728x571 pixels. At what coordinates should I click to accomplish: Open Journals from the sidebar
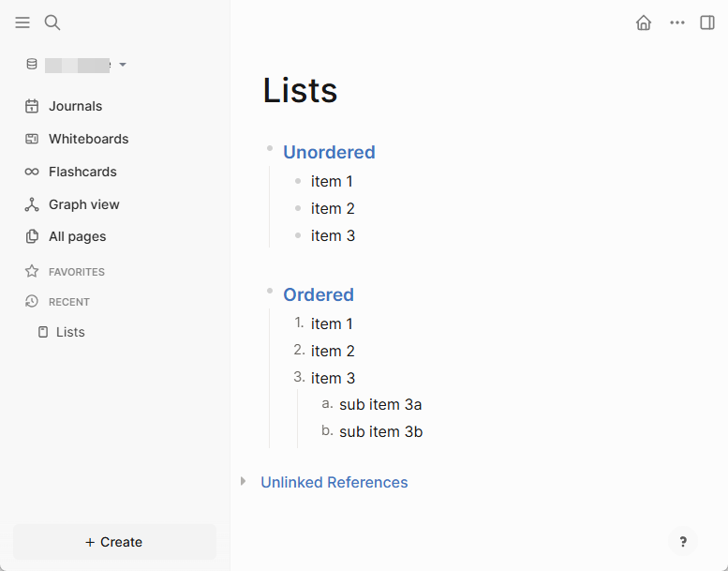(75, 106)
